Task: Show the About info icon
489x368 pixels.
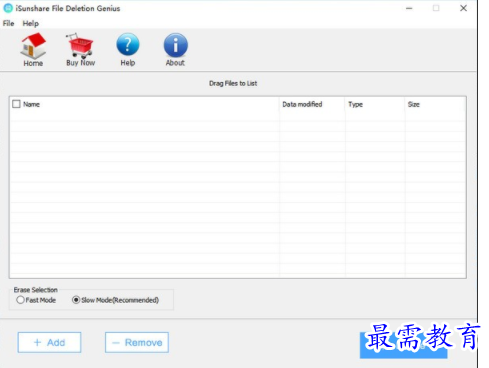Action: [x=175, y=49]
